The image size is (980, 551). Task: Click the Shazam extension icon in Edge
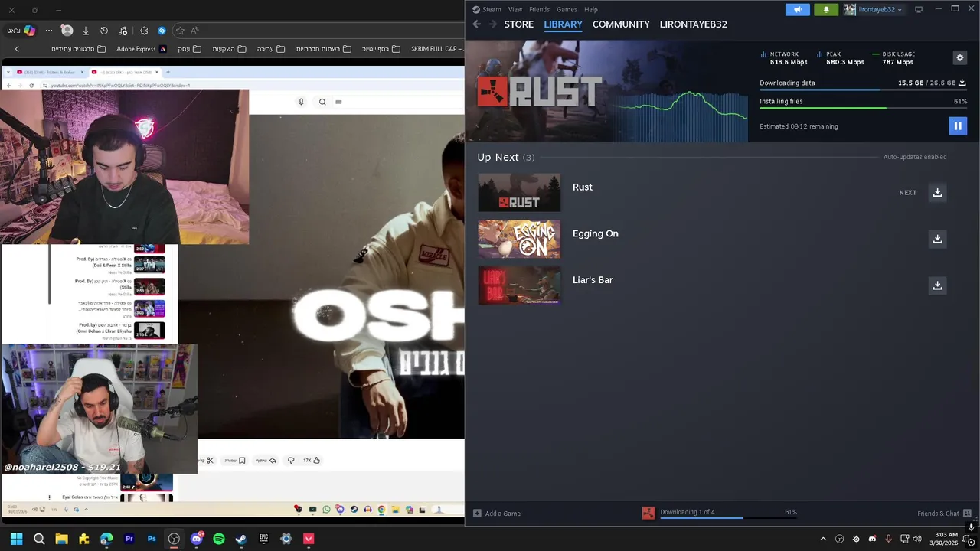coord(162,31)
